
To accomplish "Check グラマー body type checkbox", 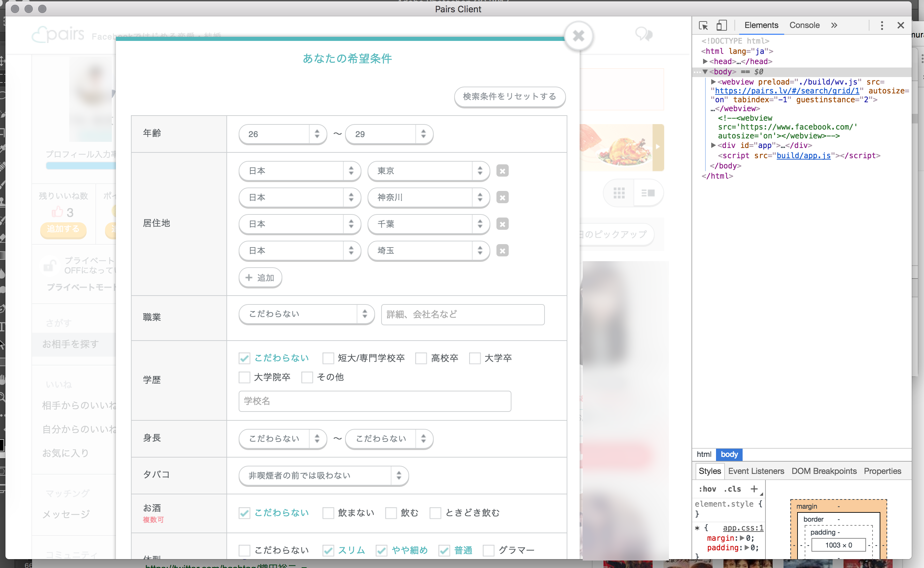I will pos(488,550).
